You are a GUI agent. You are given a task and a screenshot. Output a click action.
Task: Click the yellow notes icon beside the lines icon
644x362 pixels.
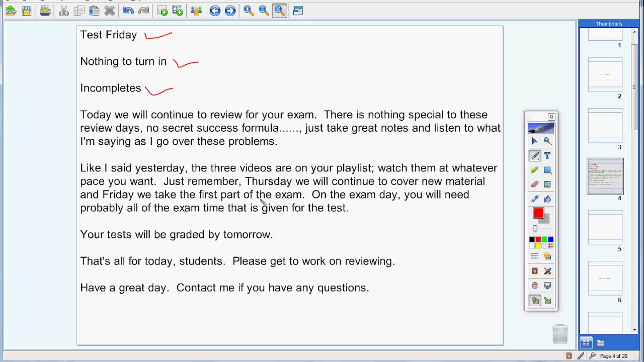point(547,256)
